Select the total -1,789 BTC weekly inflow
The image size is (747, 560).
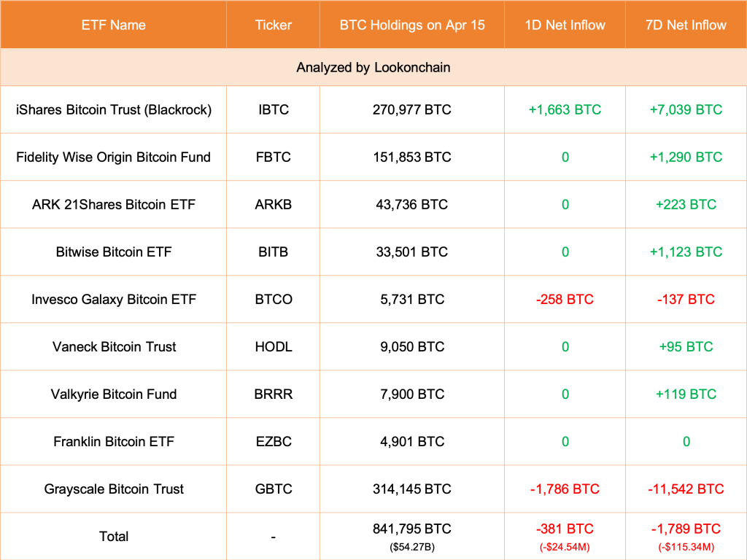click(686, 529)
